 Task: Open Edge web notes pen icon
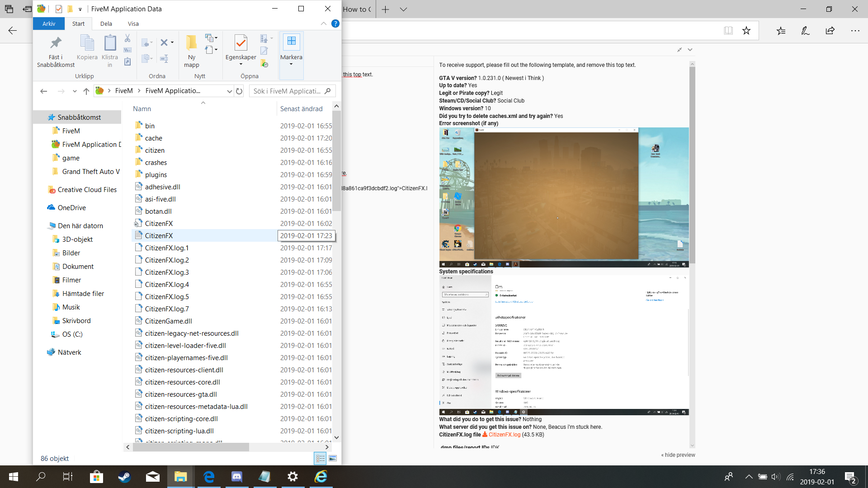click(805, 31)
